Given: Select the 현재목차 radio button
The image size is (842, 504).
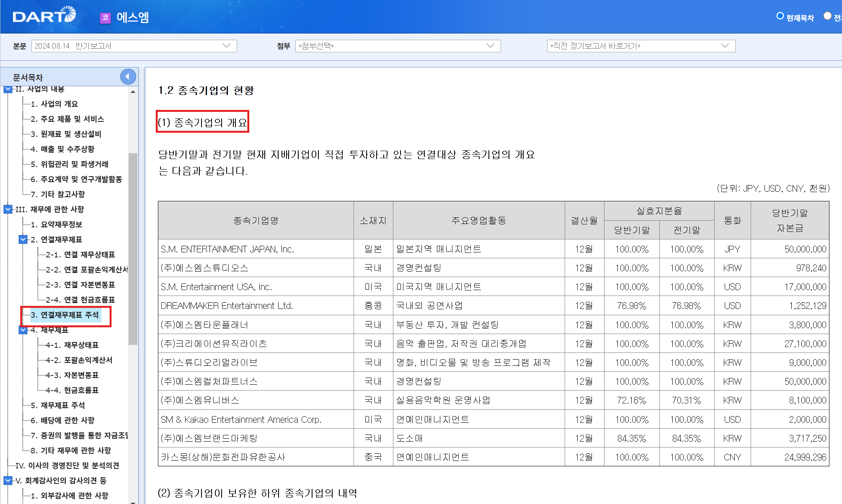Looking at the screenshot, I should (x=780, y=16).
